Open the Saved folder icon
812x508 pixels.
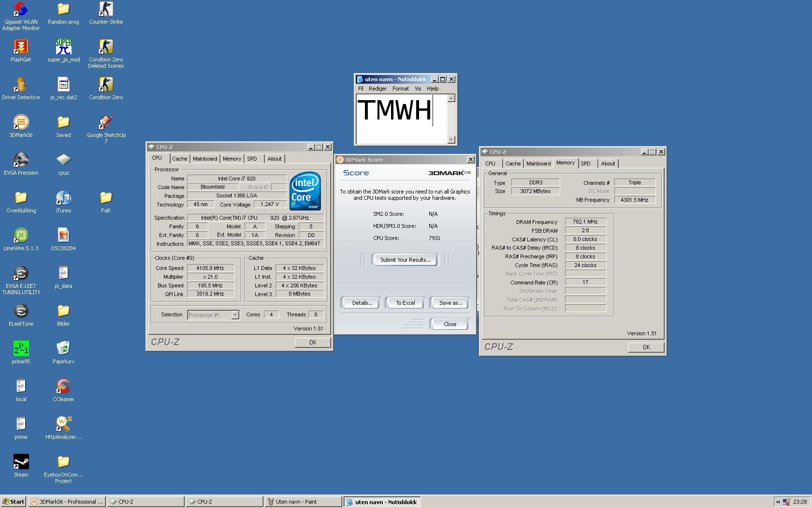63,126
